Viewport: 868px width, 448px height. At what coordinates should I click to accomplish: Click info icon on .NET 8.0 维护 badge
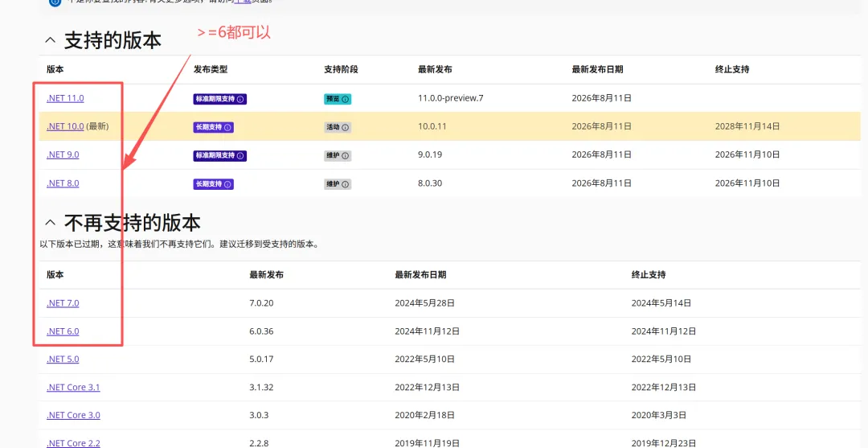pyautogui.click(x=346, y=184)
